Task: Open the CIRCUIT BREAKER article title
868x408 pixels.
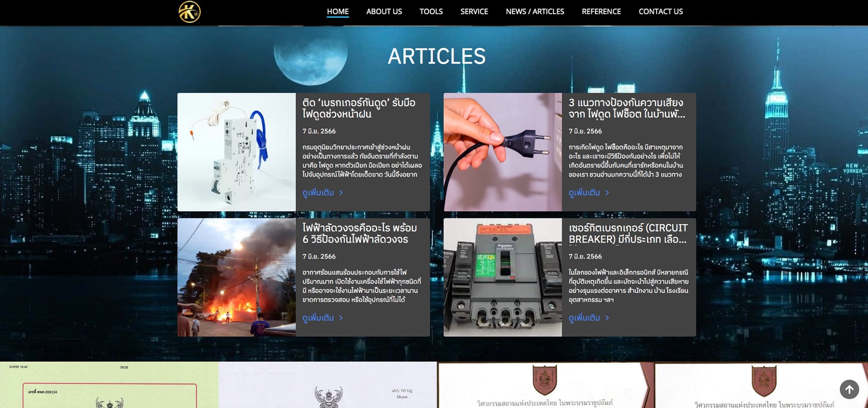Action: 627,234
